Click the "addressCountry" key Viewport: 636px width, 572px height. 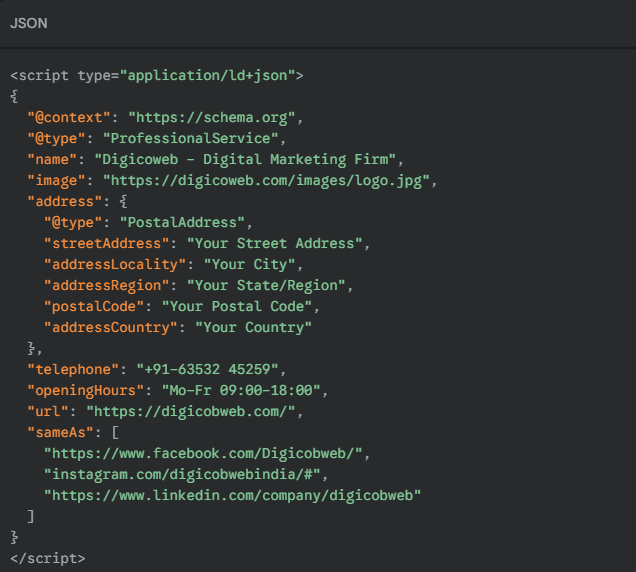(111, 327)
